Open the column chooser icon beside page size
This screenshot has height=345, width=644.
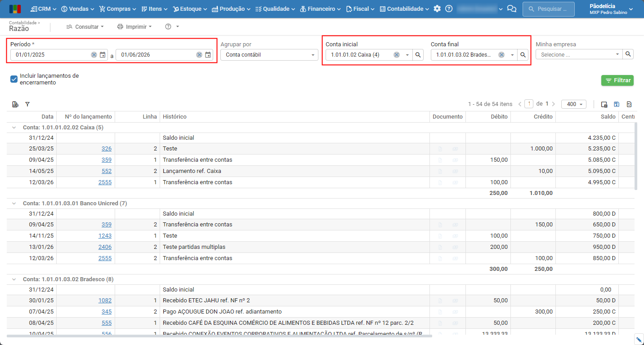click(x=604, y=104)
